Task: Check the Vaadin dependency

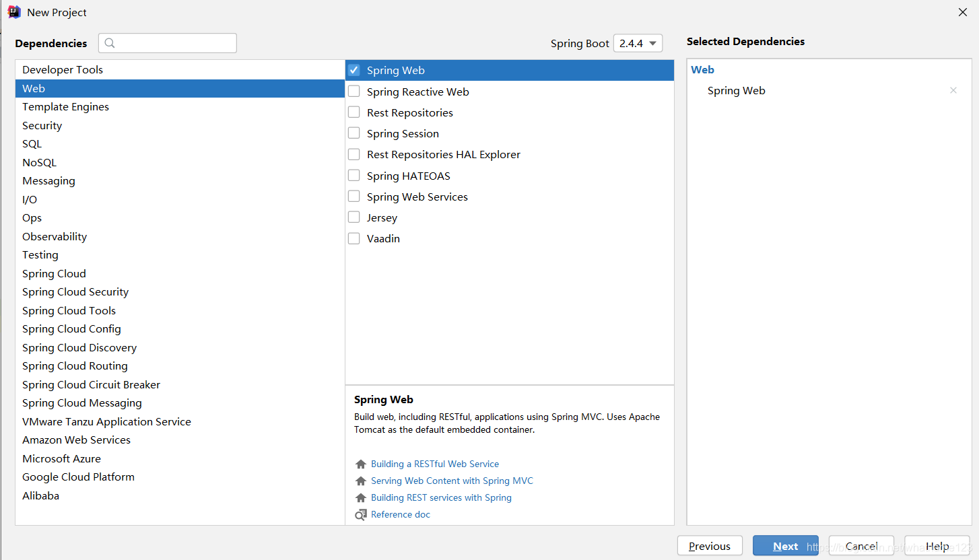Action: click(x=354, y=238)
